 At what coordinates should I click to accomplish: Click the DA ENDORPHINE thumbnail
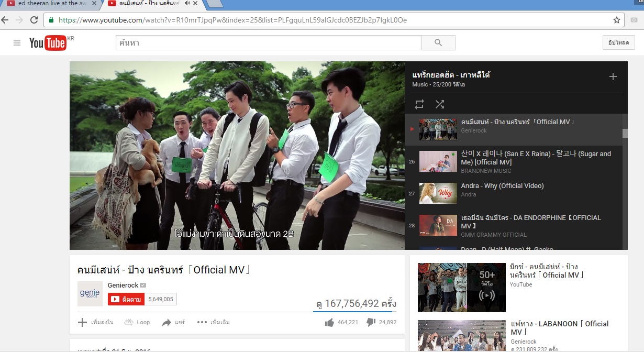[438, 225]
